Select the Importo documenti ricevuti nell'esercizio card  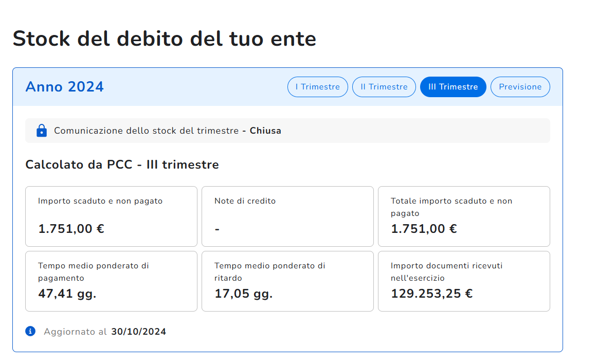[464, 281]
